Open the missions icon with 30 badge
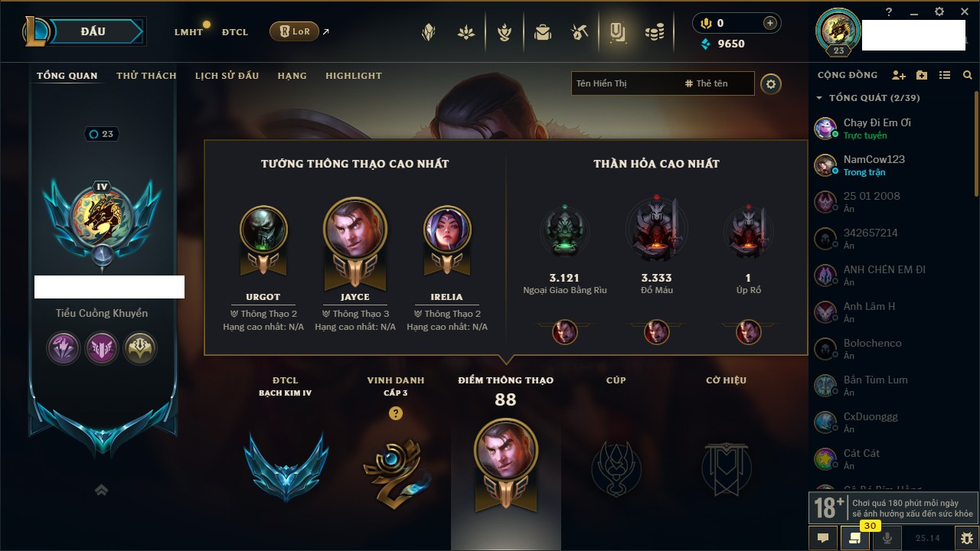980x551 pixels. click(x=855, y=538)
